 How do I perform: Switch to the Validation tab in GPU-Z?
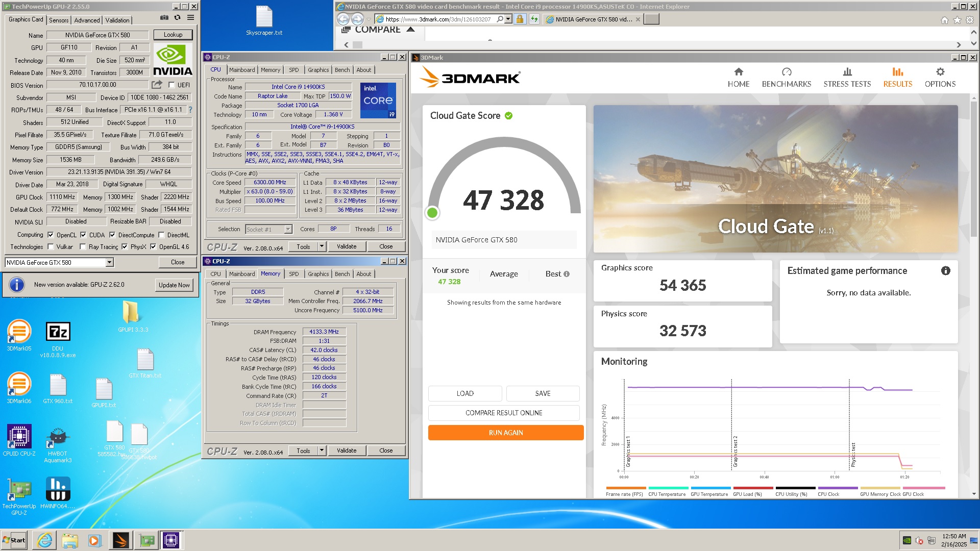117,20
